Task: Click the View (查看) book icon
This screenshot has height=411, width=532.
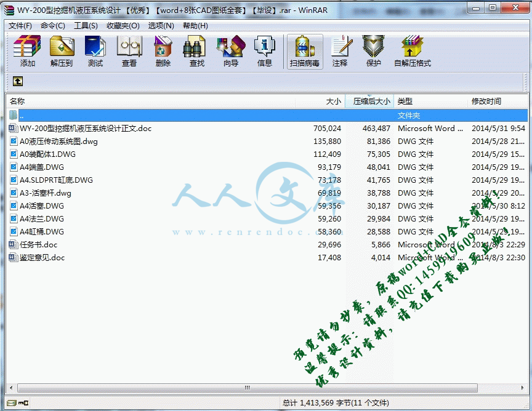Action: (129, 46)
